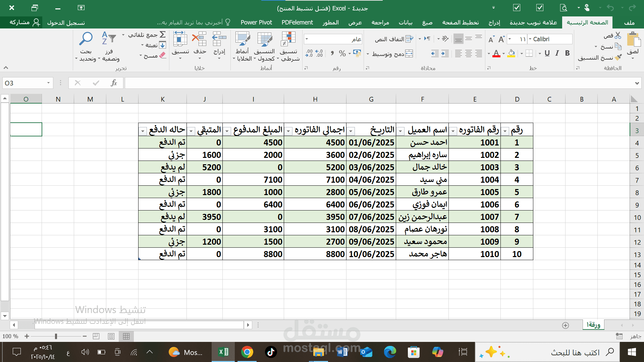This screenshot has width=644, height=362.
Task: Apply comma style number format
Action: click(x=332, y=53)
